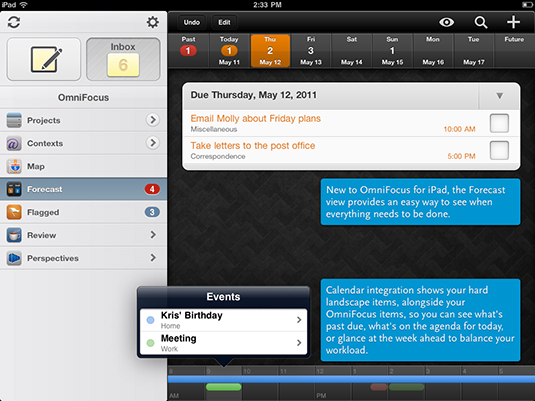Click the Flagged orange flag icon

[x=14, y=212]
